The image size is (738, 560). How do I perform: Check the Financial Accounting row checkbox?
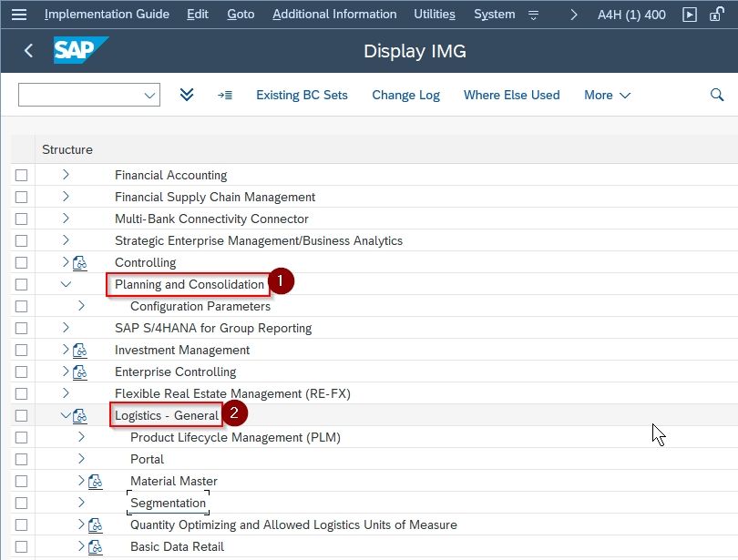point(21,176)
